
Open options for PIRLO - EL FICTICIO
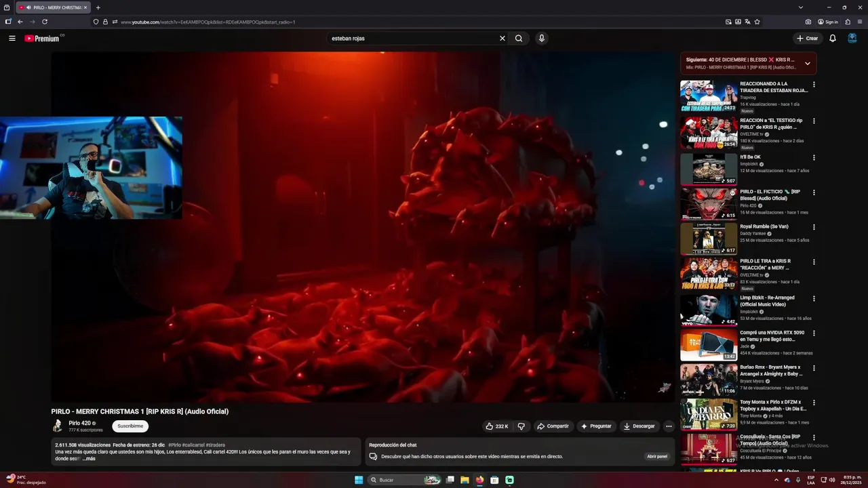(x=814, y=192)
